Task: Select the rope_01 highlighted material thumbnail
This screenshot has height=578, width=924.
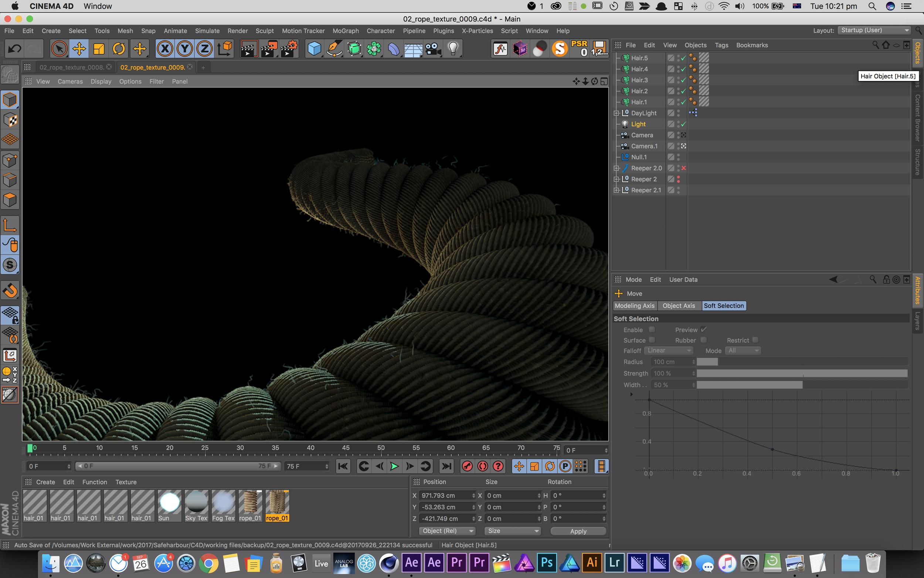Action: (277, 506)
